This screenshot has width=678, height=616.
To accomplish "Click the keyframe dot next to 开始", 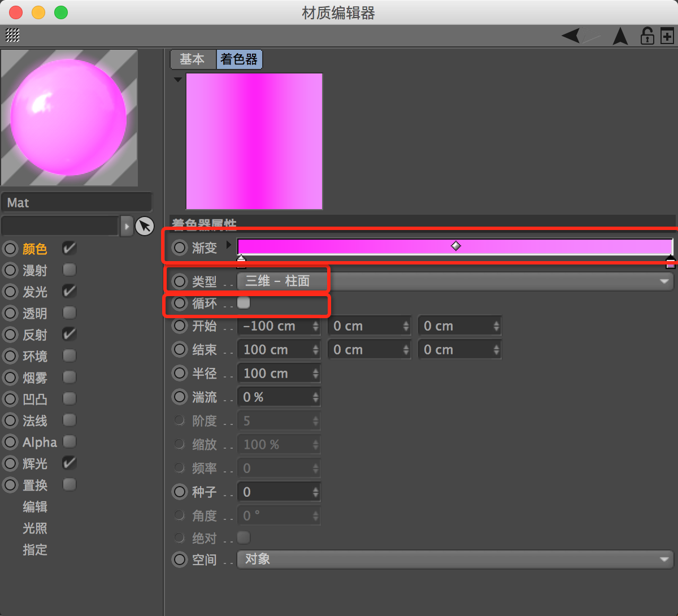I will point(180,326).
